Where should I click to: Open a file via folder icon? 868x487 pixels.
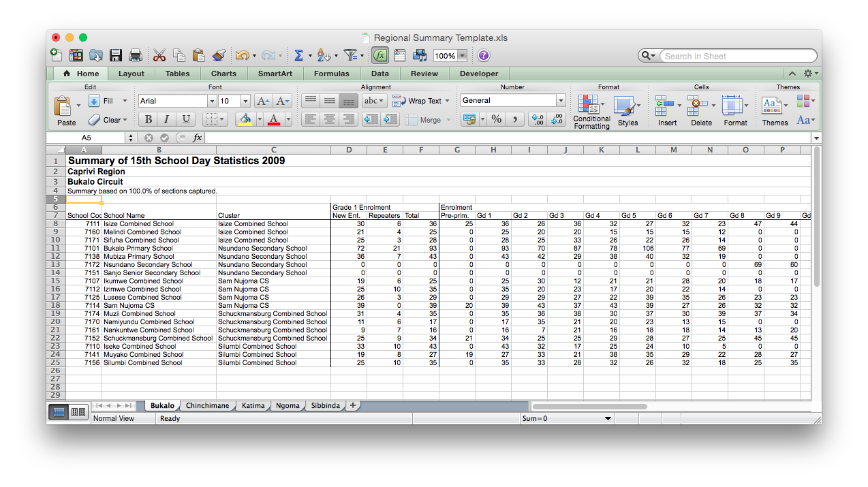tap(96, 55)
